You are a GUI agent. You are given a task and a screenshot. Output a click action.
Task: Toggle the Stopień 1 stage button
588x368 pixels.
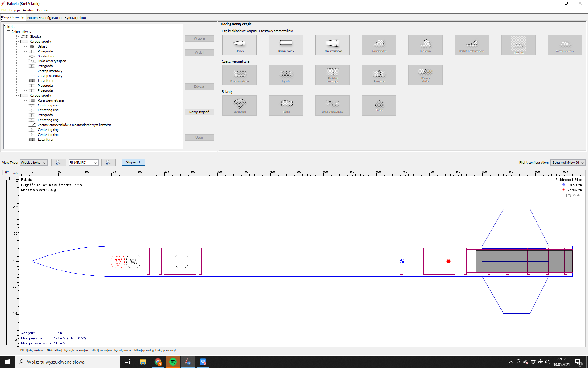pos(133,163)
